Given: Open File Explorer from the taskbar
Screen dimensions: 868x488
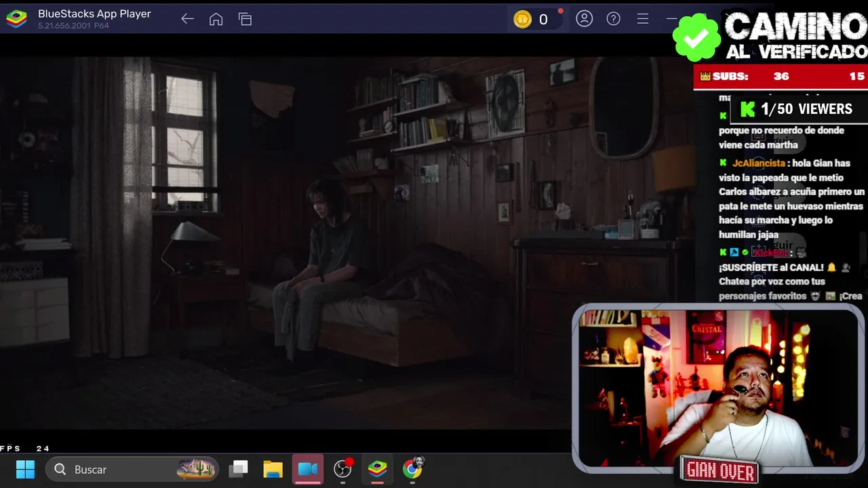Looking at the screenshot, I should 273,469.
